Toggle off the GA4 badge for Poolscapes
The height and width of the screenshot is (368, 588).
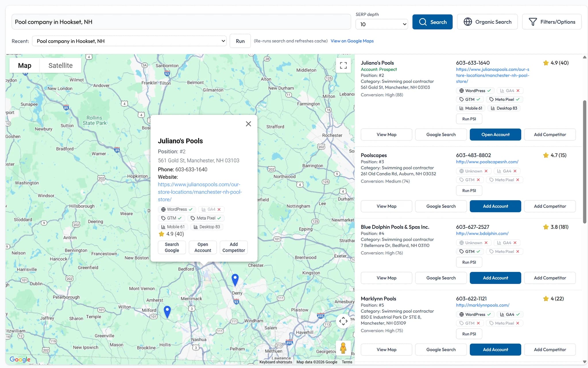(506, 171)
